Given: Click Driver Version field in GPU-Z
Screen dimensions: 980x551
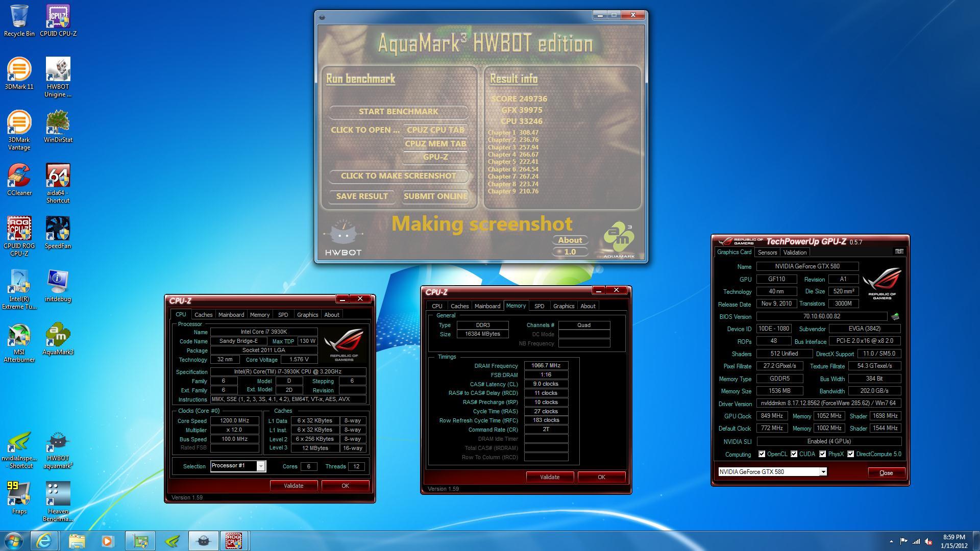Looking at the screenshot, I should pos(828,404).
